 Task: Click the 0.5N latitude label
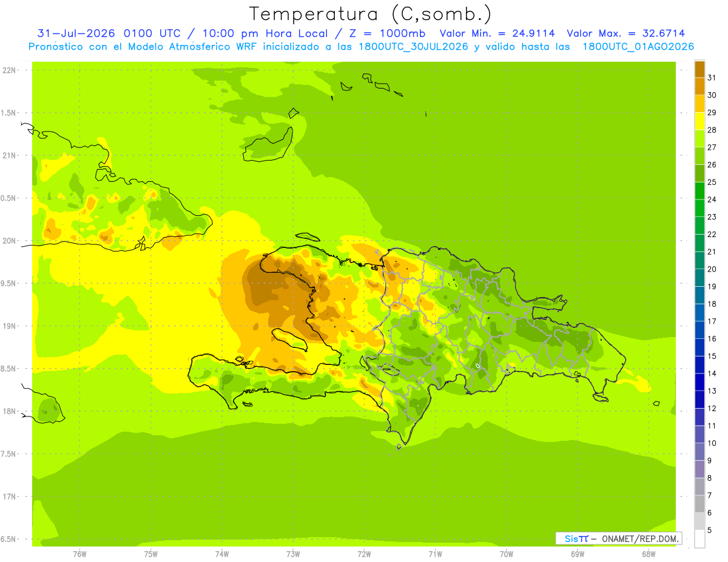pos(9,198)
